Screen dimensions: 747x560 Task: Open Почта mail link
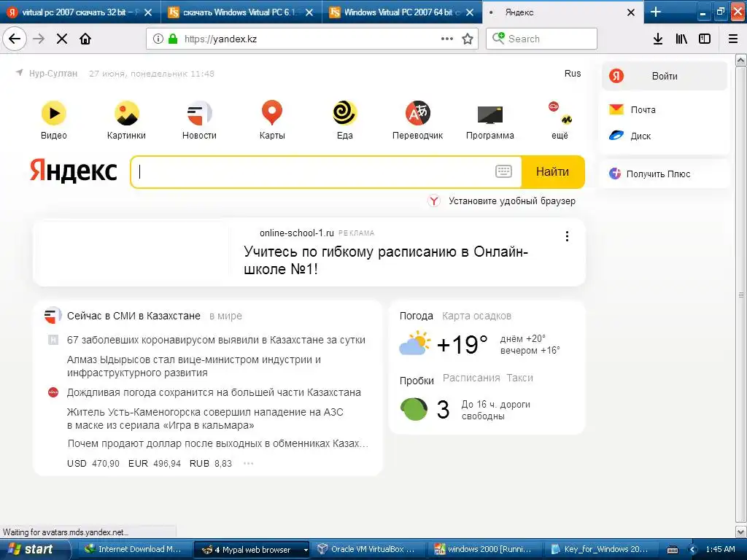click(632, 109)
